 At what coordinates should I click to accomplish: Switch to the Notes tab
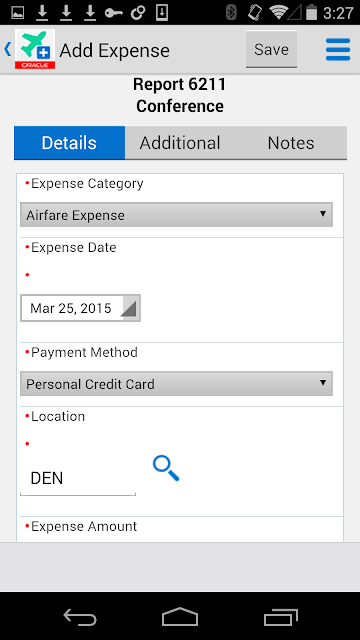(291, 143)
